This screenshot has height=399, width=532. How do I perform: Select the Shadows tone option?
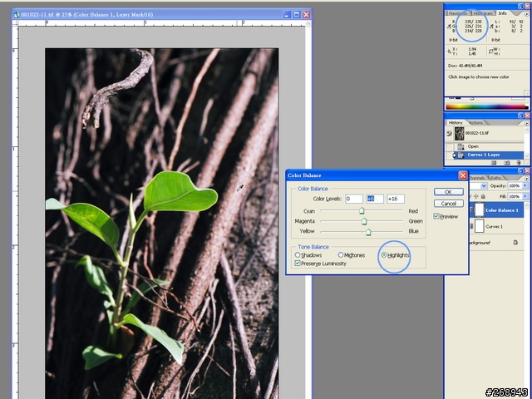point(298,255)
